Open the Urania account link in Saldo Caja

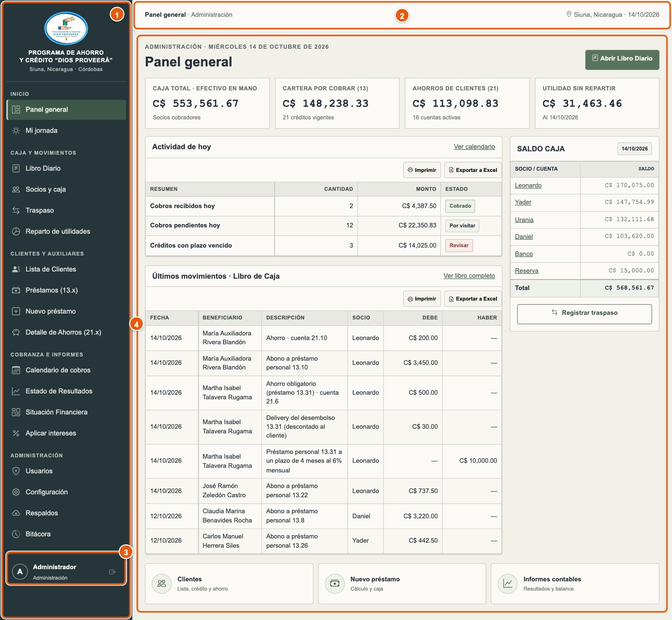pos(524,220)
